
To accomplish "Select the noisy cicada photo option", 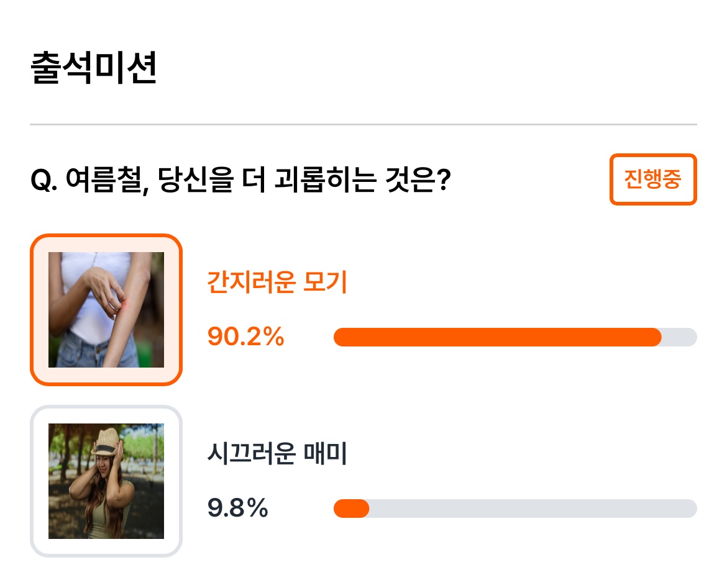I will click(x=106, y=481).
